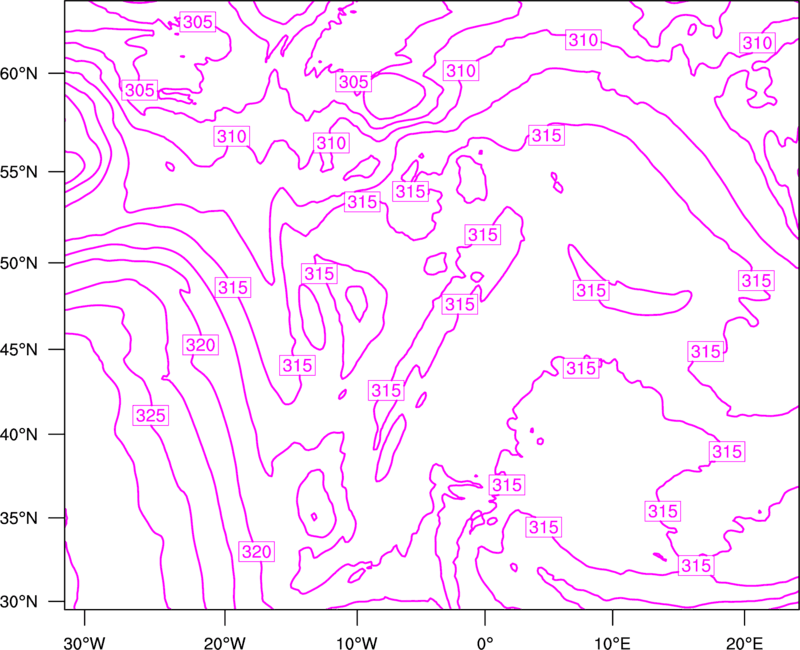Click the 30°W longitude axis label
The height and width of the screenshot is (650, 800).
click(85, 642)
